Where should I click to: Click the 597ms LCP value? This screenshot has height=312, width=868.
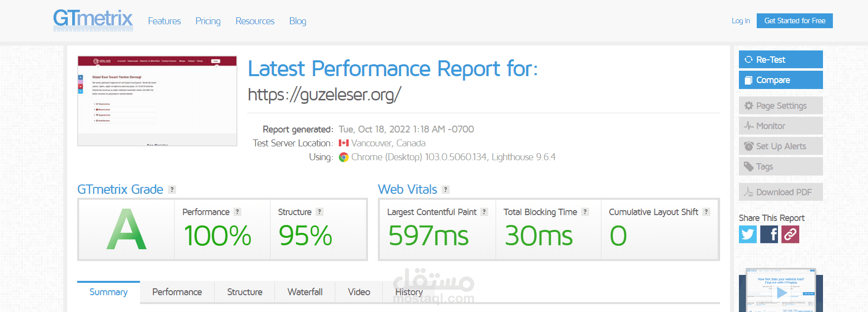point(428,236)
